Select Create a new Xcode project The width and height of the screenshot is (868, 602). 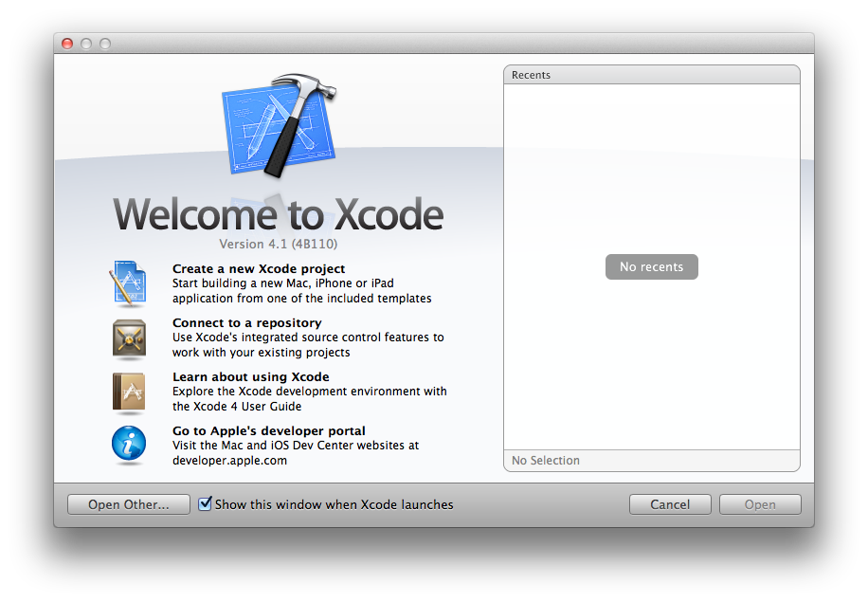[259, 269]
